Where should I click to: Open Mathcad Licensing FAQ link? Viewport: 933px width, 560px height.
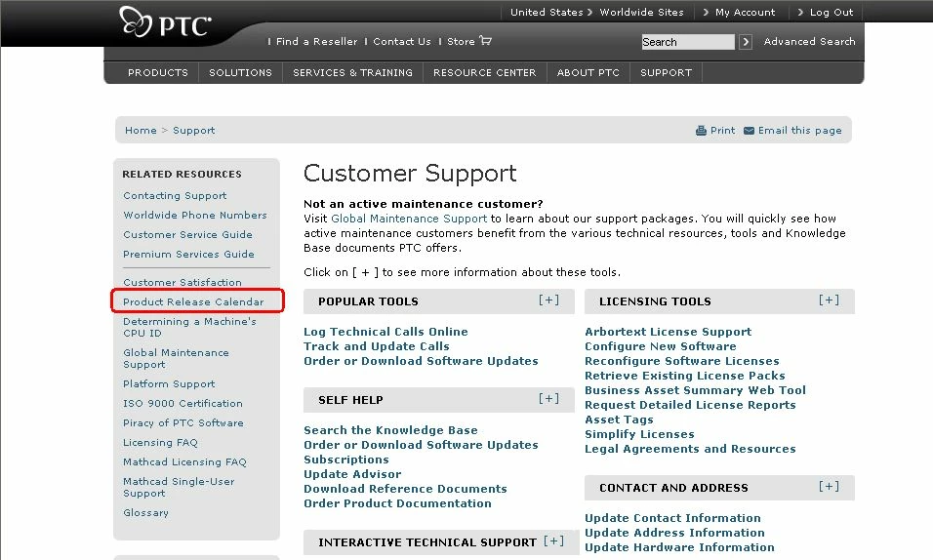(x=184, y=461)
